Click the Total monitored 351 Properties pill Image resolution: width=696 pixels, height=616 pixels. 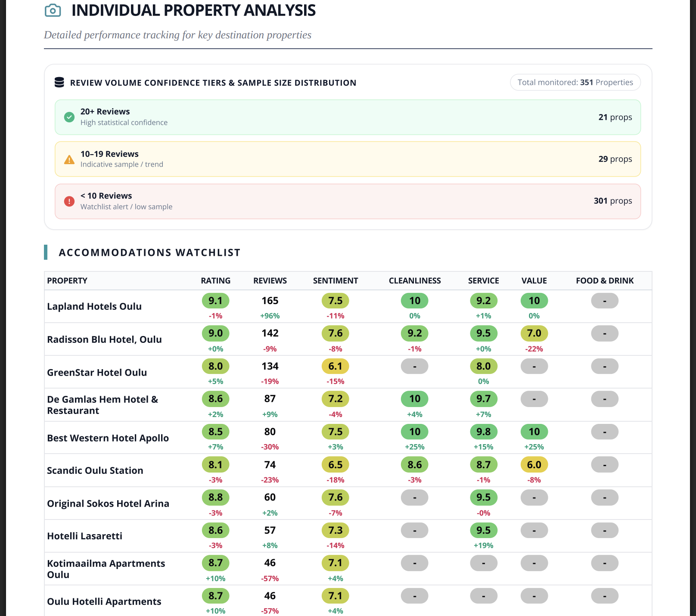[x=575, y=82]
